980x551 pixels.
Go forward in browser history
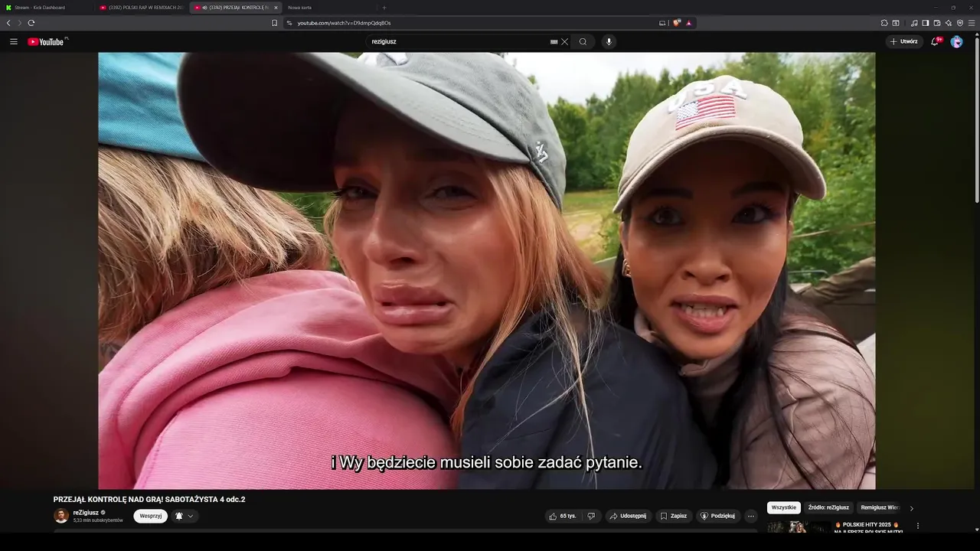[x=20, y=23]
